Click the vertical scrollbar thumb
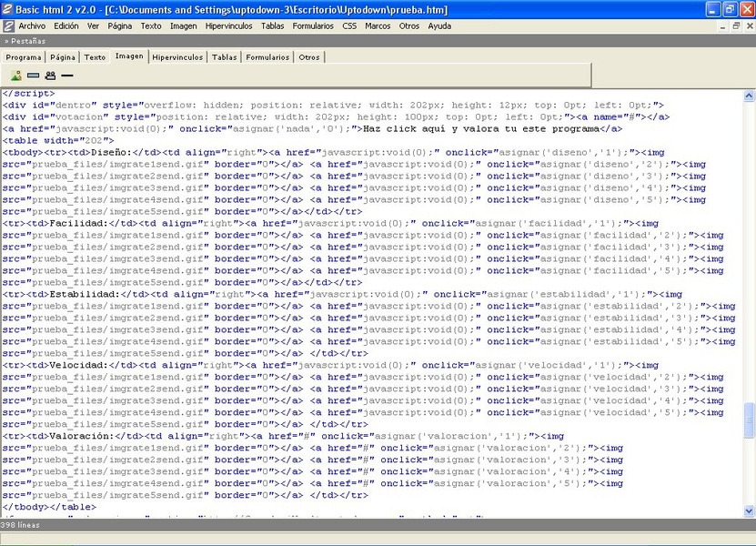 coord(749,420)
